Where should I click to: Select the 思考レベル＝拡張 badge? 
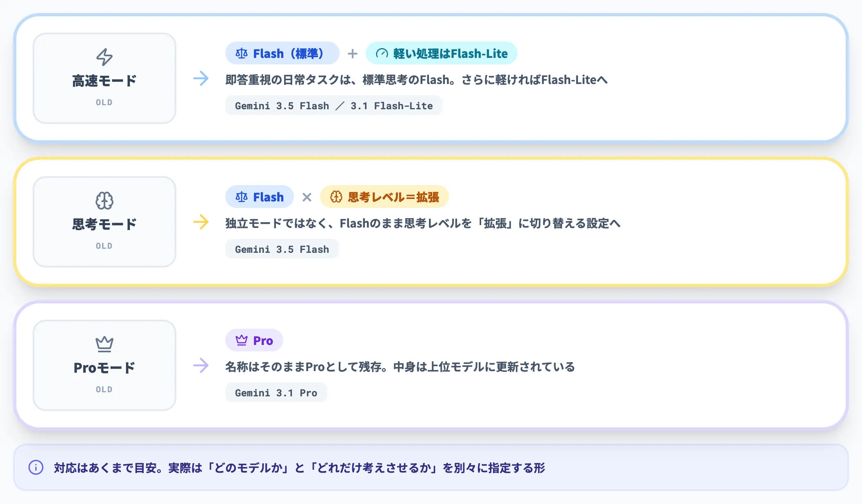[384, 197]
